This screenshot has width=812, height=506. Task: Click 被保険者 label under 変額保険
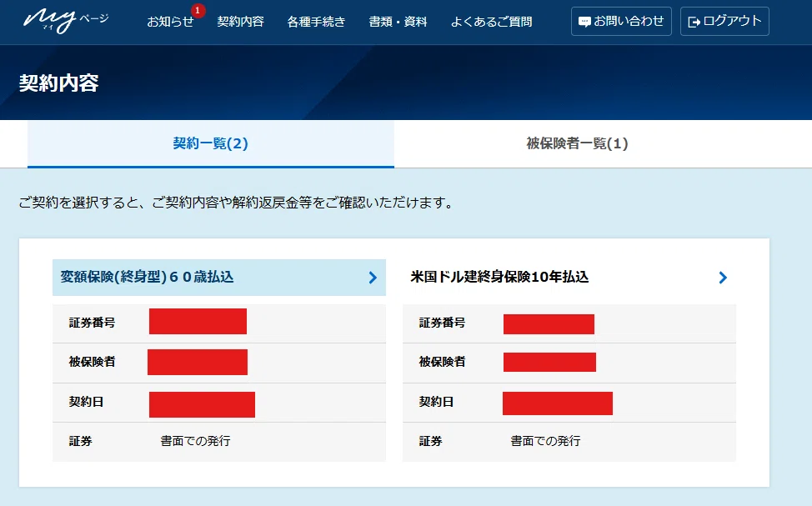93,362
